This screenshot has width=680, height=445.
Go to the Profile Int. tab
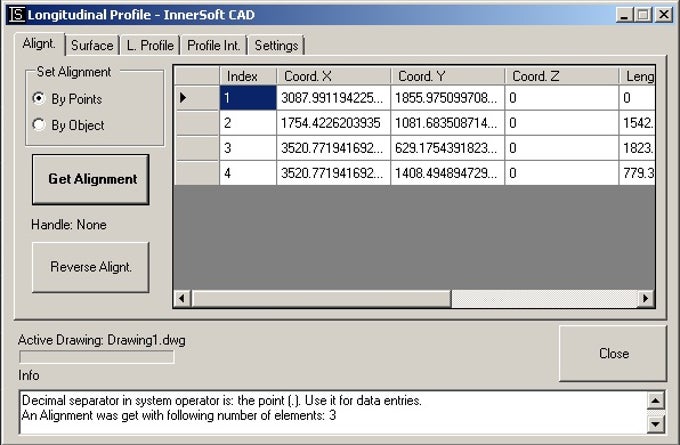click(x=213, y=46)
